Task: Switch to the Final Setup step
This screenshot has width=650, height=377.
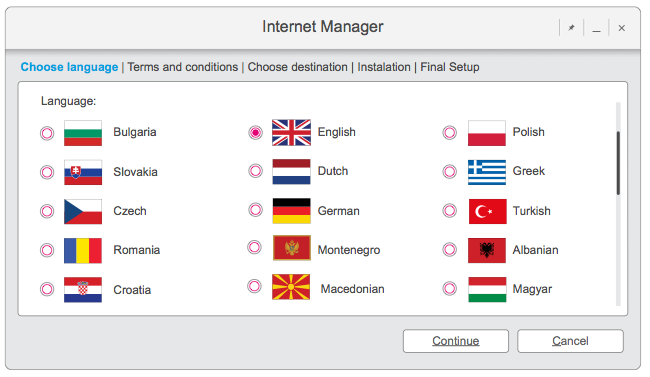Action: point(449,67)
